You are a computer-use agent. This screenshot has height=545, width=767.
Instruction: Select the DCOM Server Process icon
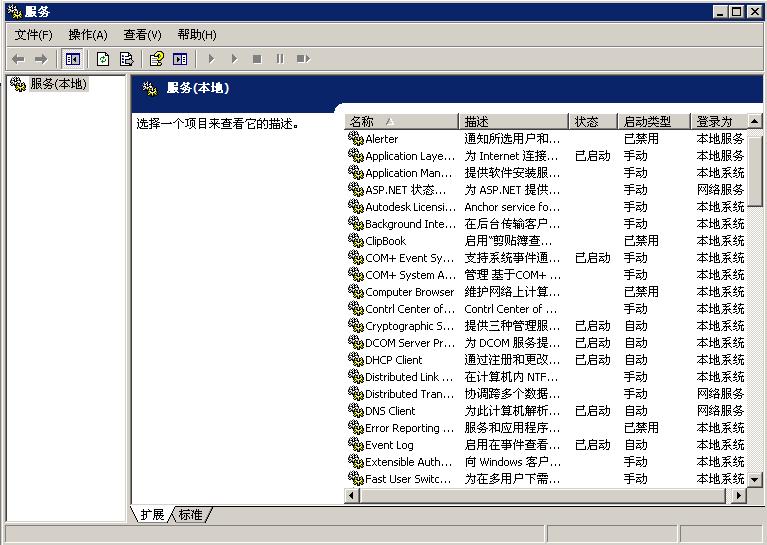tap(356, 342)
